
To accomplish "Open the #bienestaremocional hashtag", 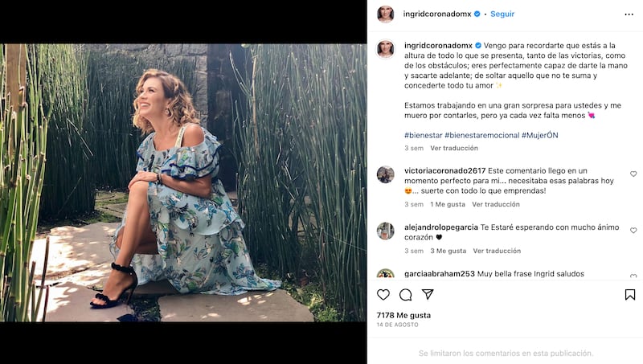I will pyautogui.click(x=481, y=135).
